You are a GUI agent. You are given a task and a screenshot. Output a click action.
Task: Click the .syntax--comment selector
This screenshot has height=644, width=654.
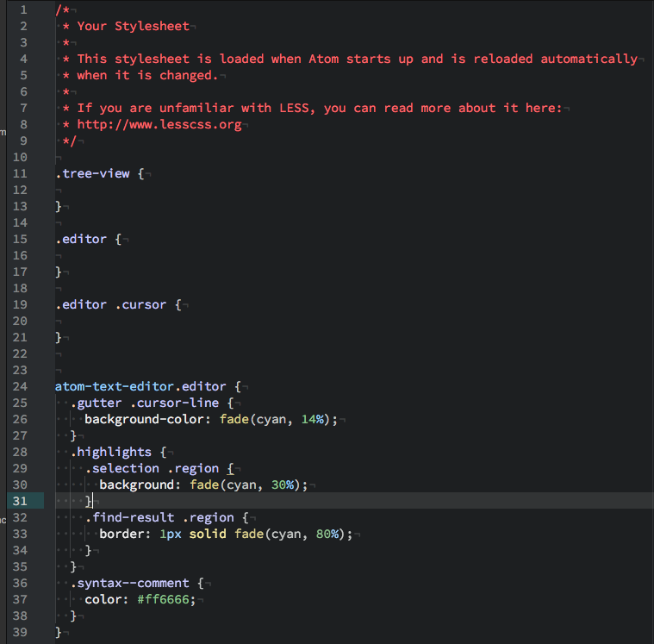tap(128, 584)
